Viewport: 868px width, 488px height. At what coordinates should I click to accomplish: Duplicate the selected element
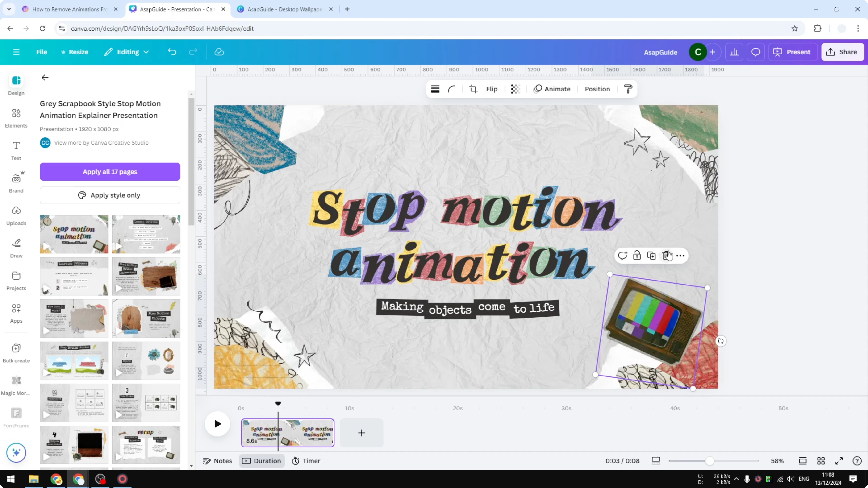tap(651, 256)
